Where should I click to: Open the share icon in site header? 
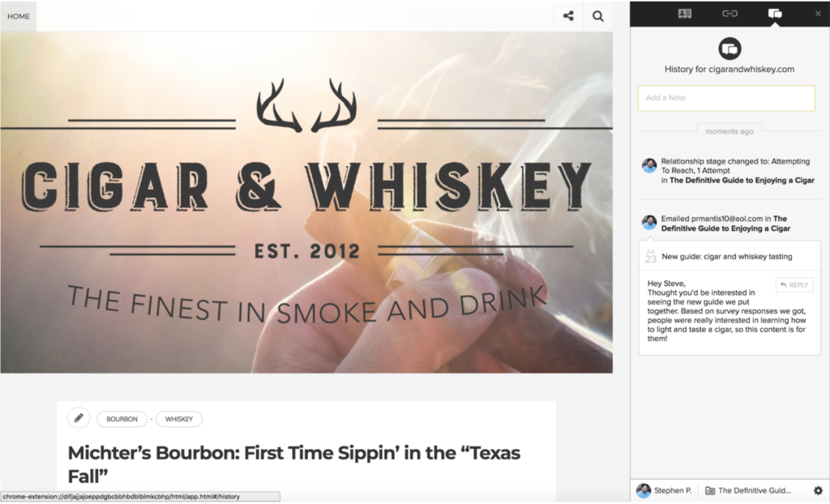click(x=568, y=16)
